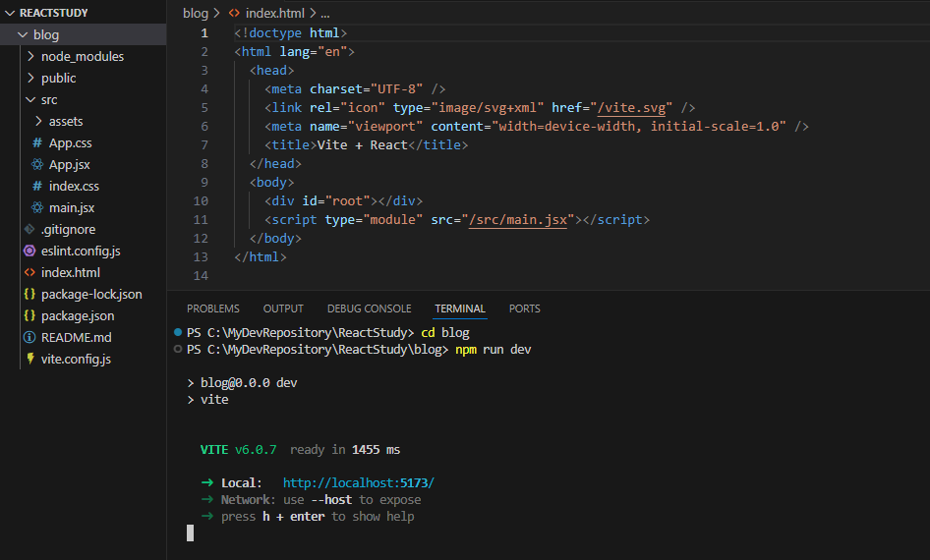Open App.css file
The width and height of the screenshot is (930, 560).
tap(71, 142)
